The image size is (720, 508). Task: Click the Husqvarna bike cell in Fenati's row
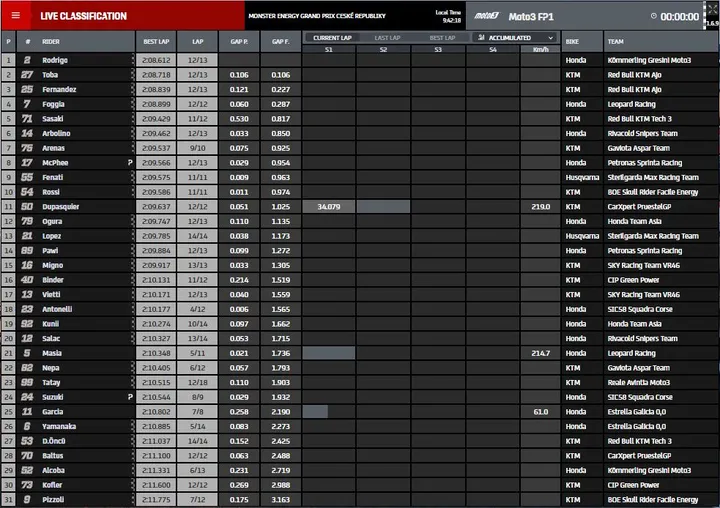point(582,177)
